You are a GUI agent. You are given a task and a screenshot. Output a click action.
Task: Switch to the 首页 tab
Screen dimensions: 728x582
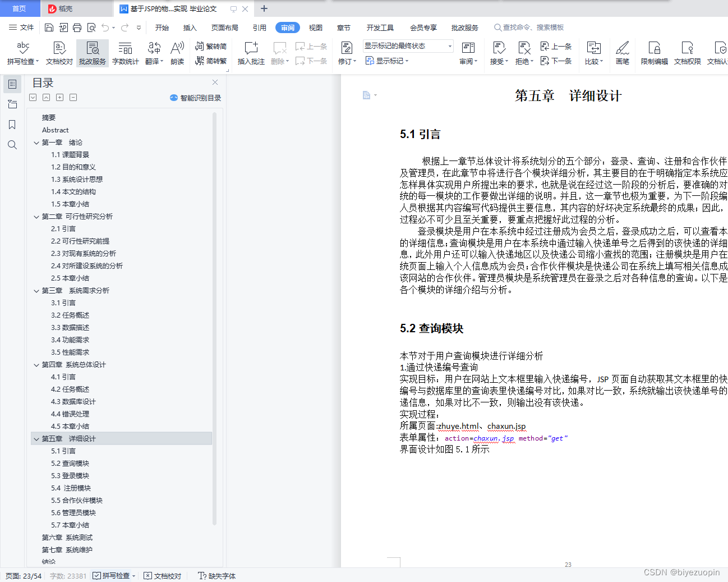[x=20, y=8]
